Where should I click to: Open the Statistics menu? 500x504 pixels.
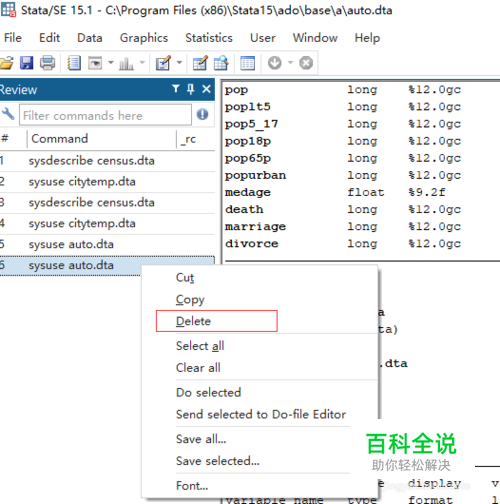tap(209, 38)
